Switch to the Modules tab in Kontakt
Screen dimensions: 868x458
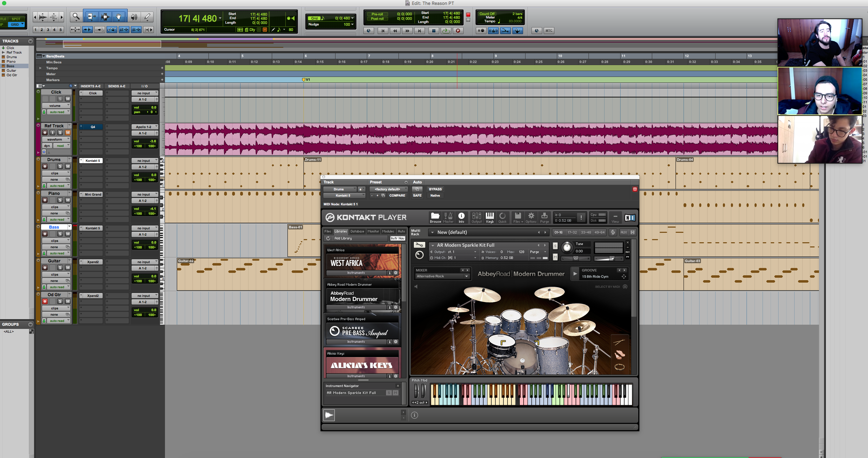(x=388, y=231)
